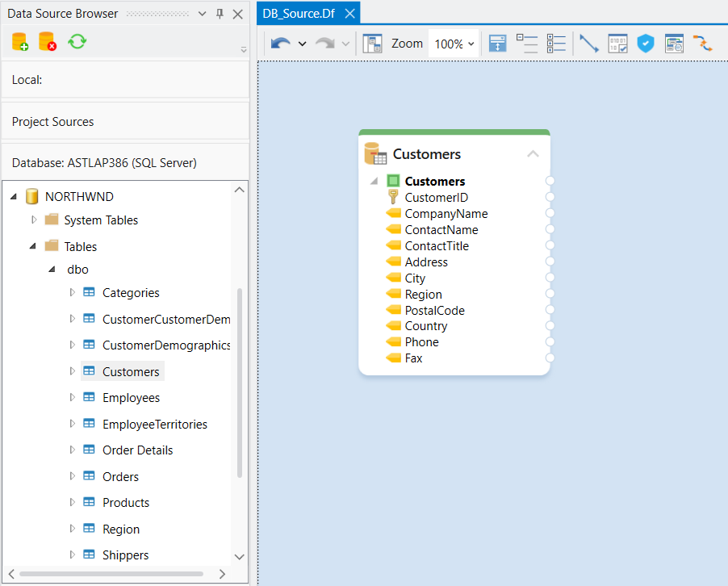Viewport: 728px width, 586px height.
Task: Switch to the DB_Source.Df tab
Action: click(x=299, y=13)
